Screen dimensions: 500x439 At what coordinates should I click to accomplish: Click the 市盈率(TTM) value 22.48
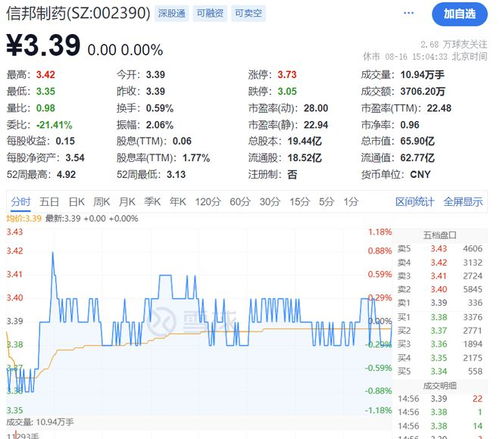coord(439,108)
